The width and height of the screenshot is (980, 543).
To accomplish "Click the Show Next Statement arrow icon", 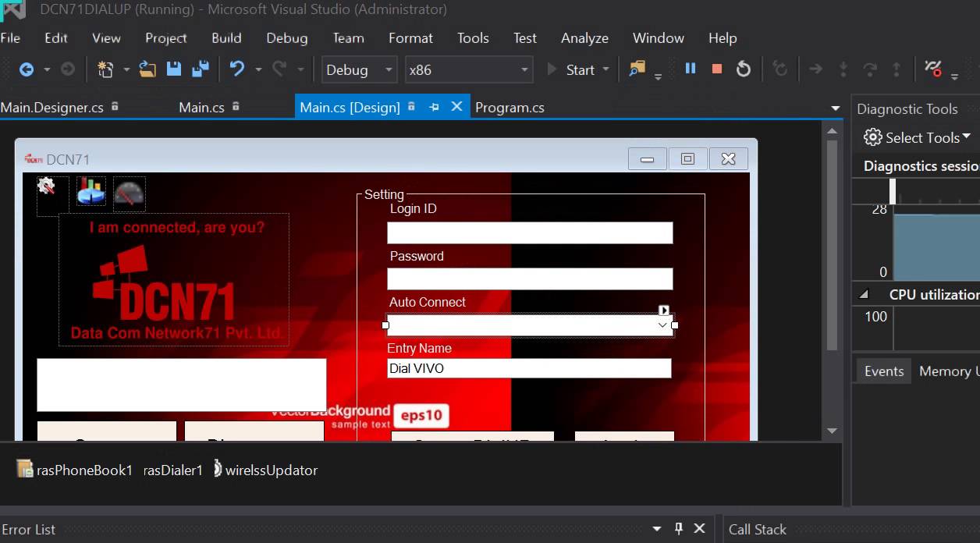I will [x=815, y=69].
